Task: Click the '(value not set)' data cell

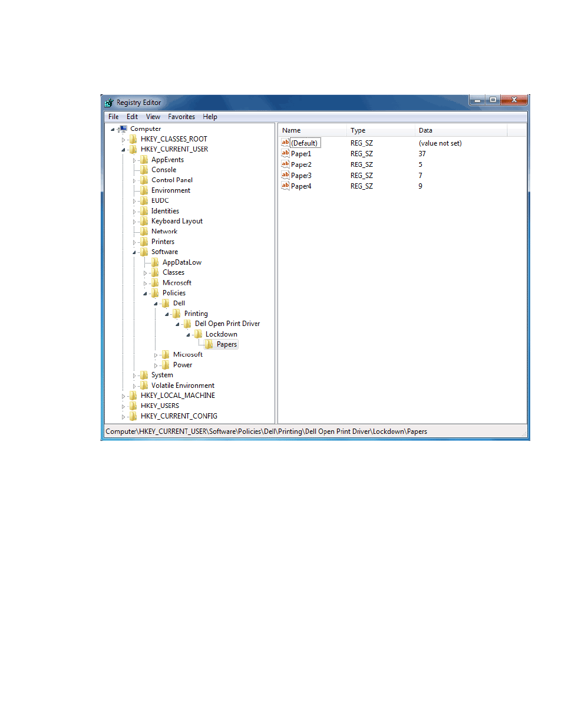Action: (x=440, y=143)
